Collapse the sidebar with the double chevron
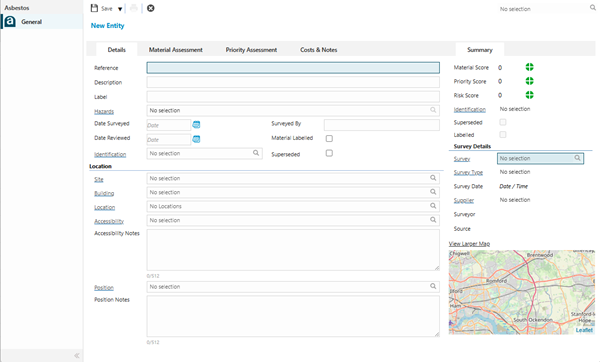600x362 pixels. pyautogui.click(x=77, y=355)
